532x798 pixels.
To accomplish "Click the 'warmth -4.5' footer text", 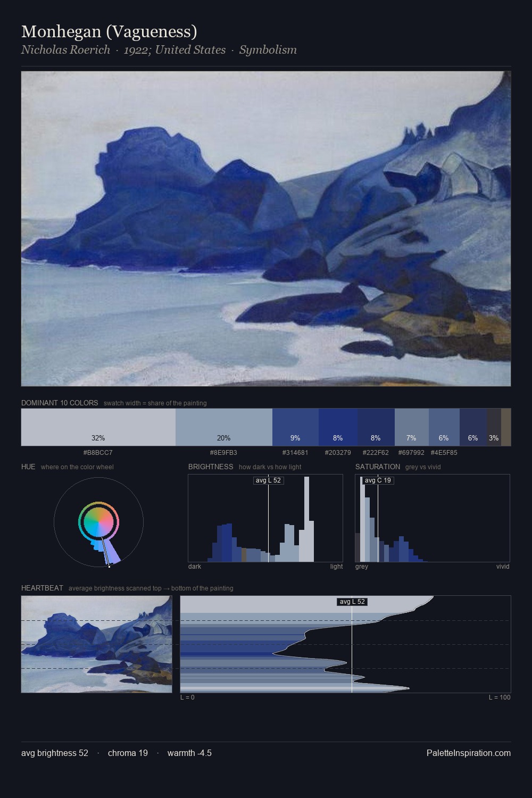I will coord(189,753).
